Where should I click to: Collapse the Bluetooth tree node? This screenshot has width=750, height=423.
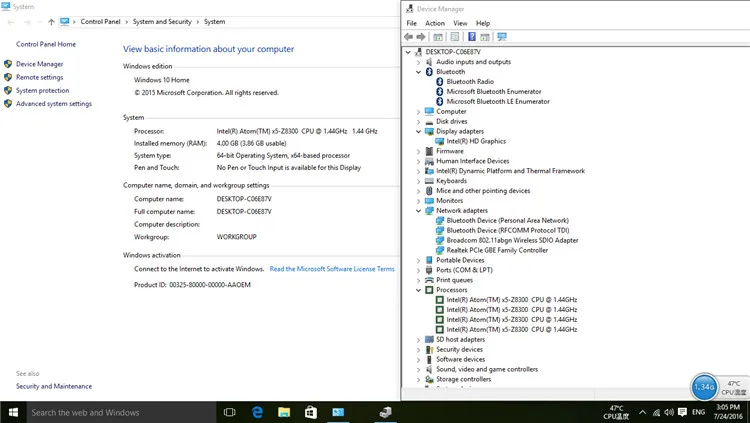[x=419, y=72]
